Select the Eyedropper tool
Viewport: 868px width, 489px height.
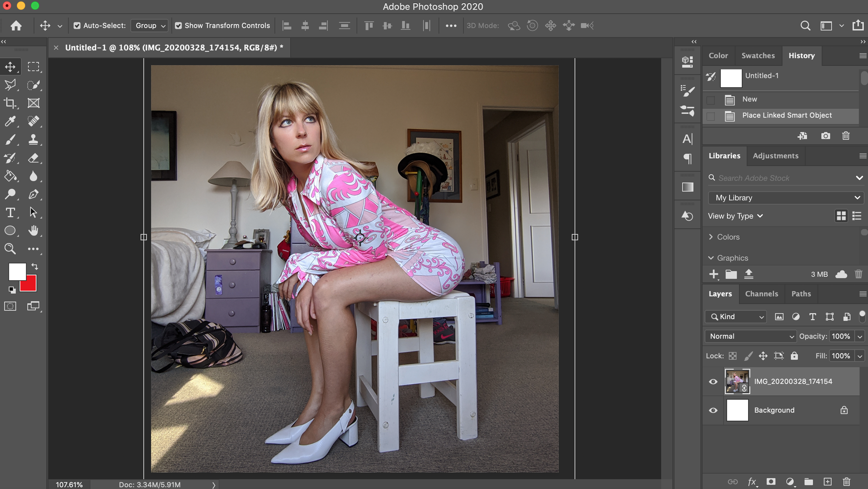click(10, 121)
